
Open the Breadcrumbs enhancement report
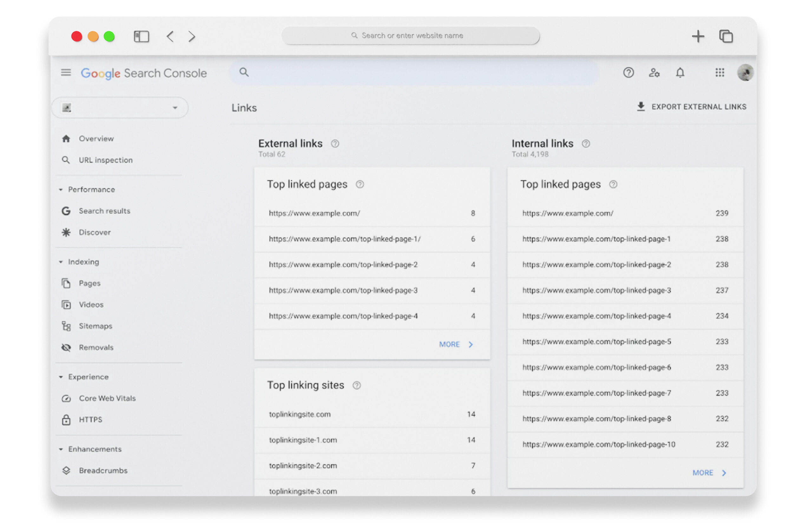103,471
